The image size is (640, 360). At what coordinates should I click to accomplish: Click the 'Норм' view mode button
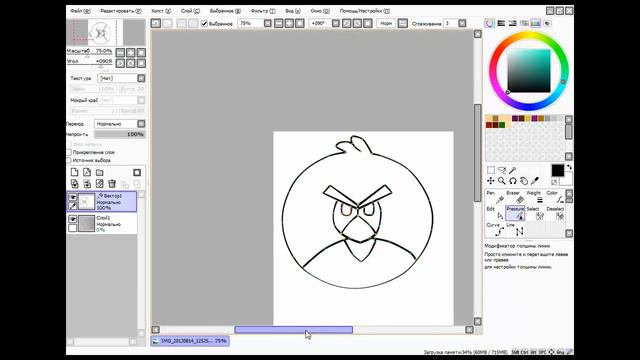click(x=386, y=24)
